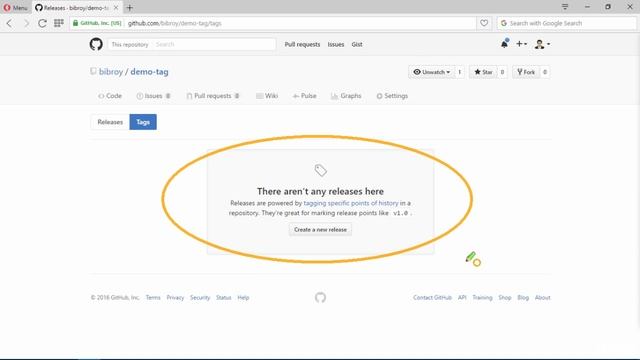The height and width of the screenshot is (360, 640).
Task: Open the Opera Menu button
Action: (15, 7)
